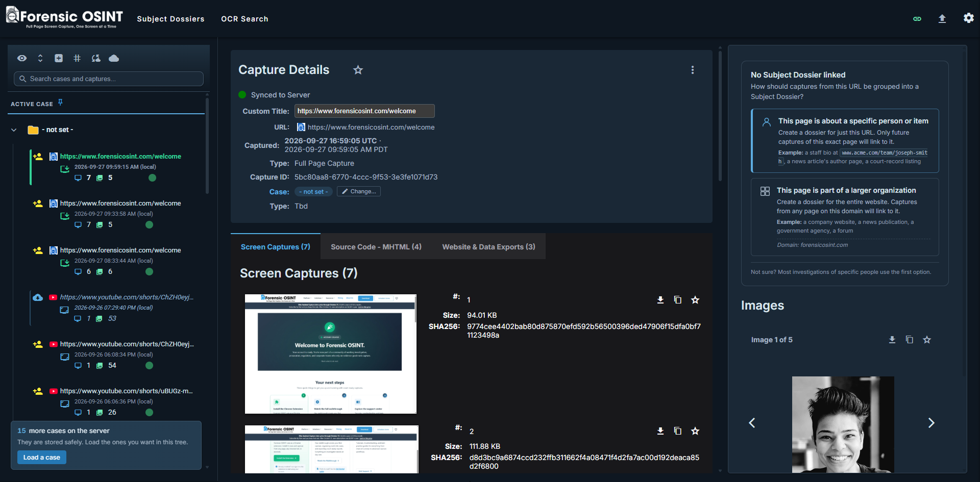Select the 09:33:58 AM forensicosint welcome capture
980x482 pixels.
117,214
